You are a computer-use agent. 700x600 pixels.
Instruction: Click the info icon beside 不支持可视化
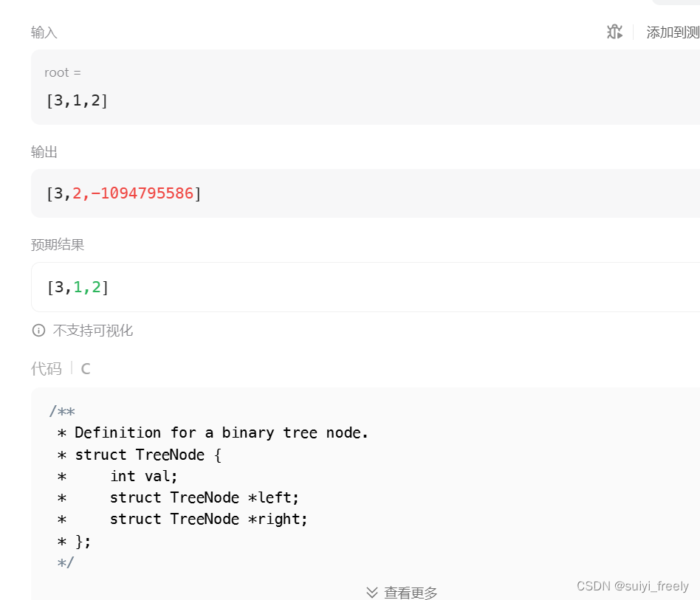point(39,331)
